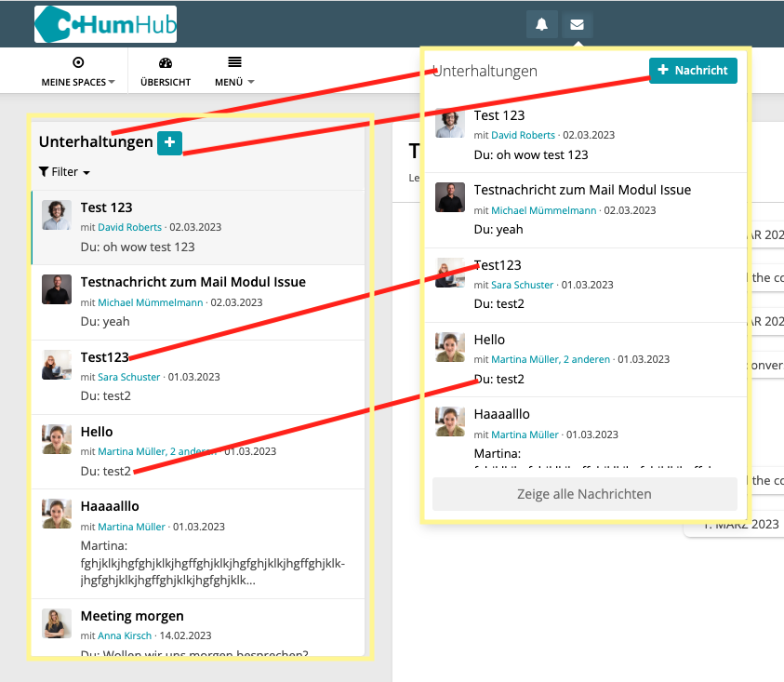Select the Test 123 conversation in left list
Image resolution: width=784 pixels, height=682 pixels.
tap(198, 228)
